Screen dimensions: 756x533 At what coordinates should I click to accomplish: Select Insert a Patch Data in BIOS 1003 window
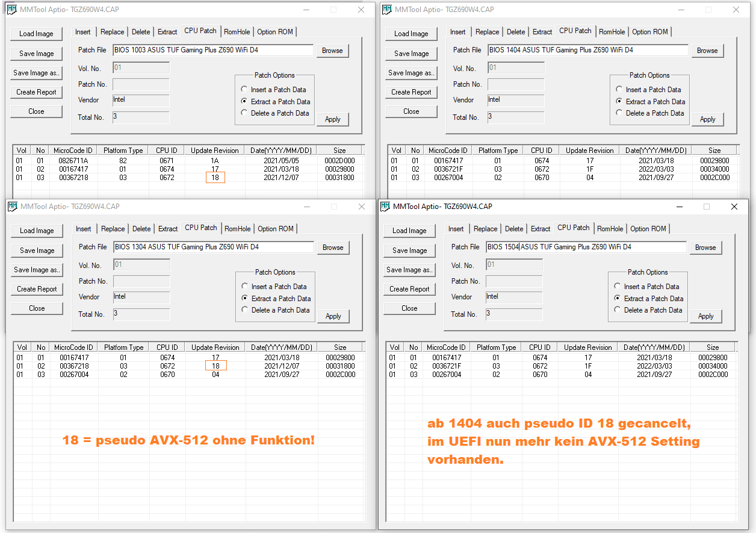point(244,90)
